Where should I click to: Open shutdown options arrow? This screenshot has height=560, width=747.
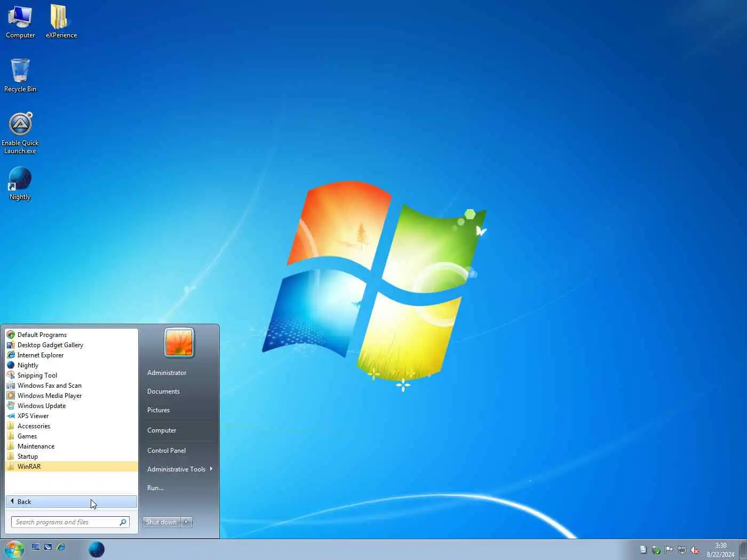[186, 522]
